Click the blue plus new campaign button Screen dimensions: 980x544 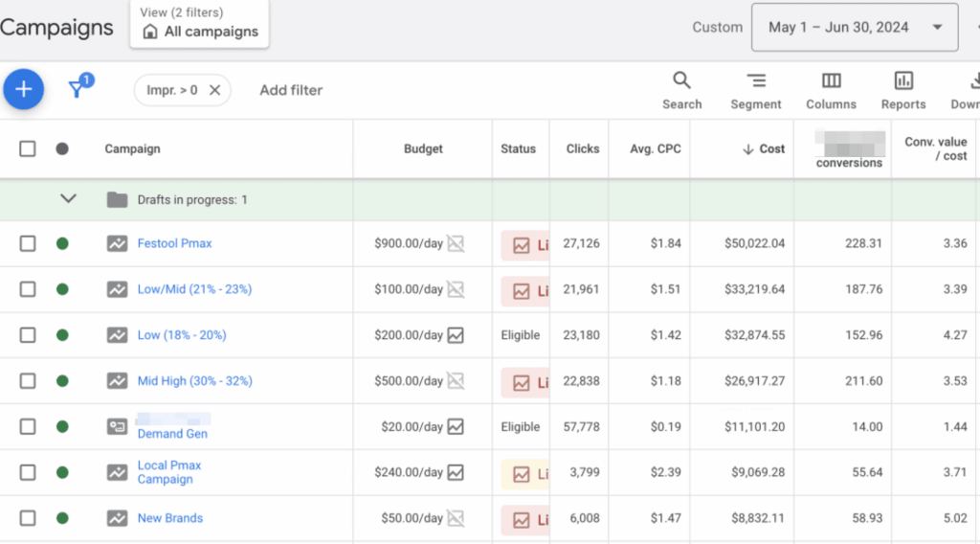tap(24, 89)
